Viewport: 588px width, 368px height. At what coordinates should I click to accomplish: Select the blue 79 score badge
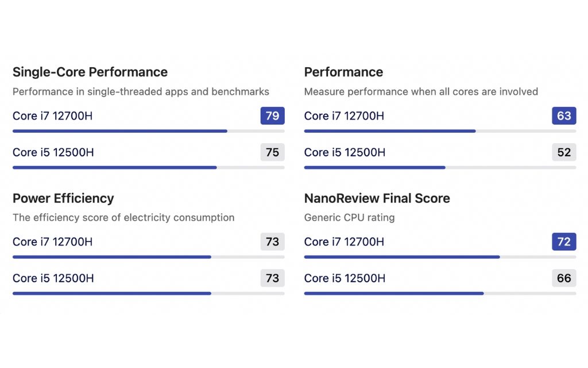[x=272, y=116]
